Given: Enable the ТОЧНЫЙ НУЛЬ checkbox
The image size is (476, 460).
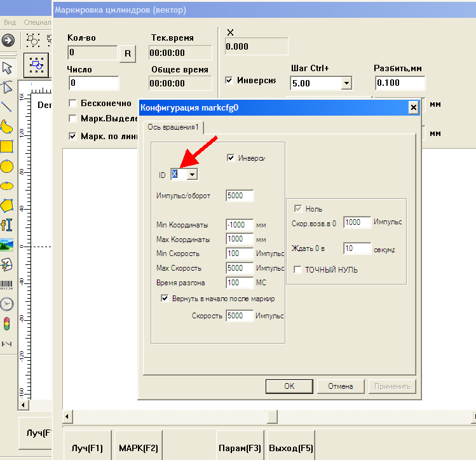Looking at the screenshot, I should click(x=297, y=270).
